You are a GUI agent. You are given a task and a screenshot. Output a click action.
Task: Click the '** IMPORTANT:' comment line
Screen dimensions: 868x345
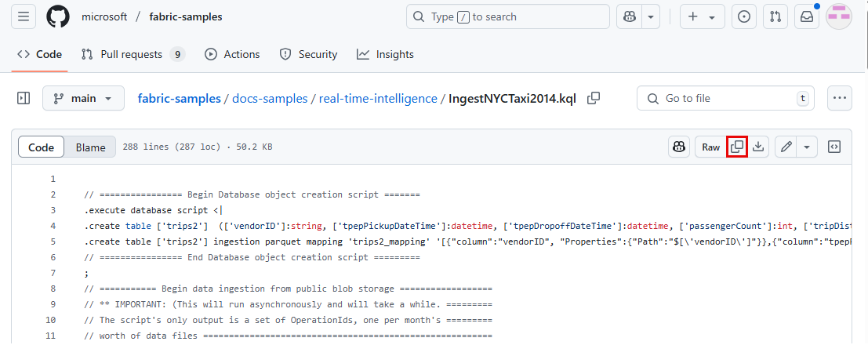pos(288,304)
